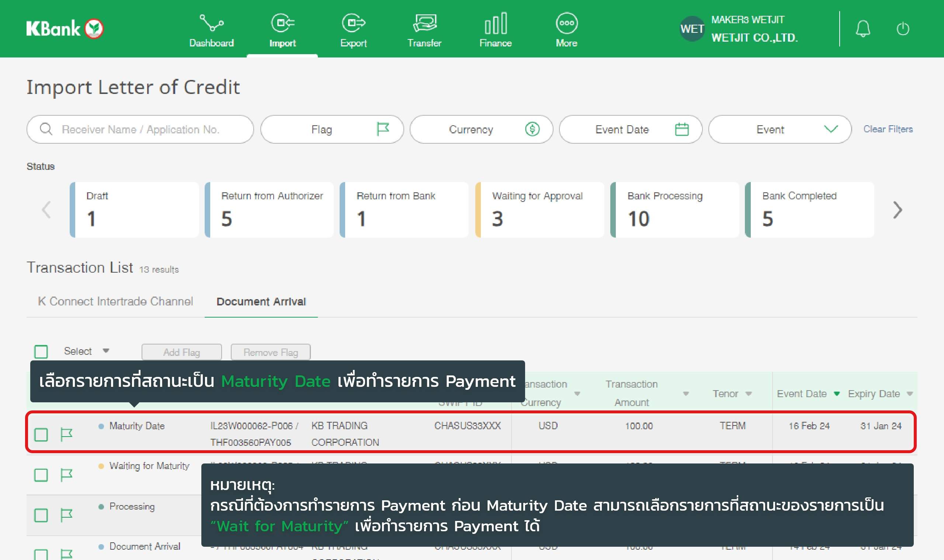This screenshot has height=560, width=944.
Task: Go to the Transfer section icon
Action: (424, 24)
